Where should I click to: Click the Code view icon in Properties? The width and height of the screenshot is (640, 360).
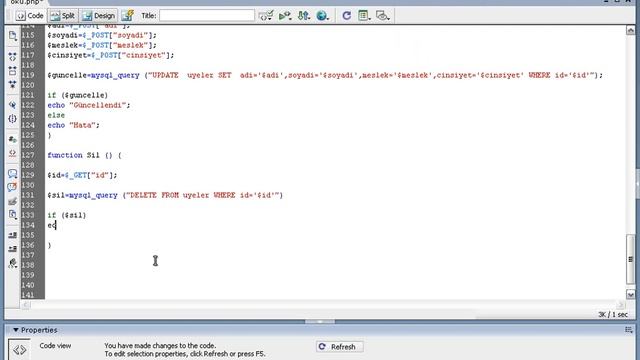[19, 349]
